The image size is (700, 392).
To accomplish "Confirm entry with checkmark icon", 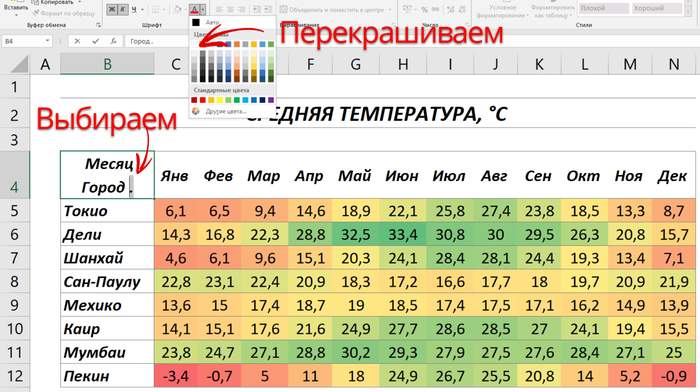I will coord(95,41).
